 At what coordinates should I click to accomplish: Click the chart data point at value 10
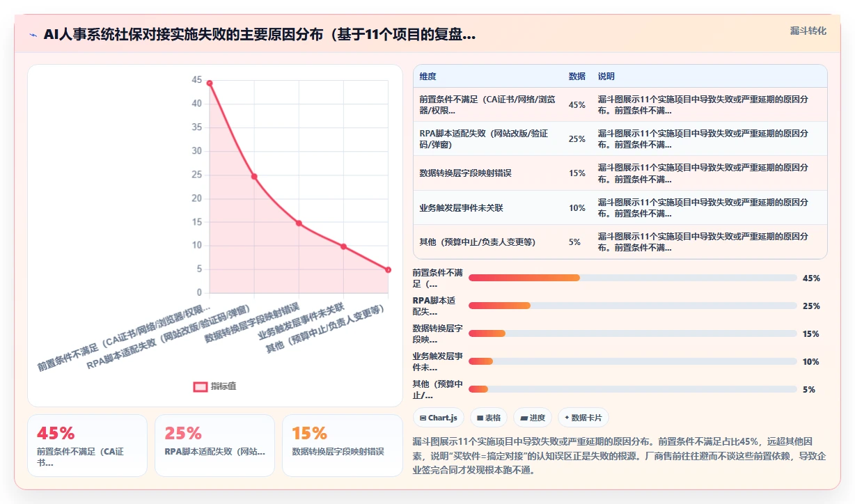[x=343, y=246]
